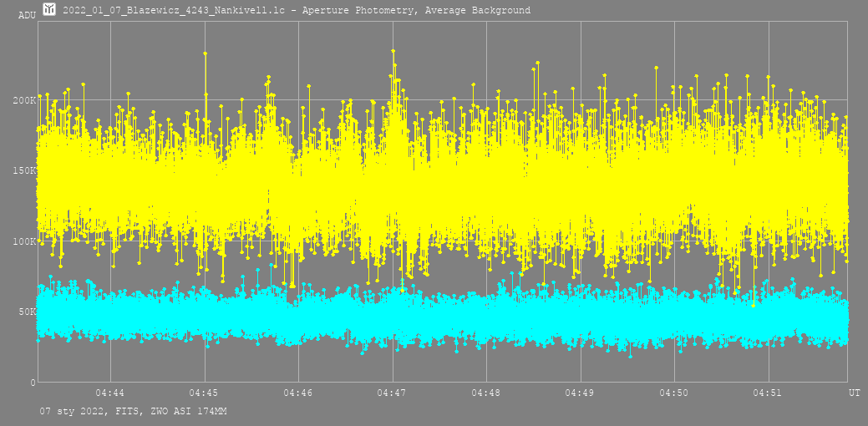
Task: Click the 04:47 time axis label
Action: click(393, 393)
